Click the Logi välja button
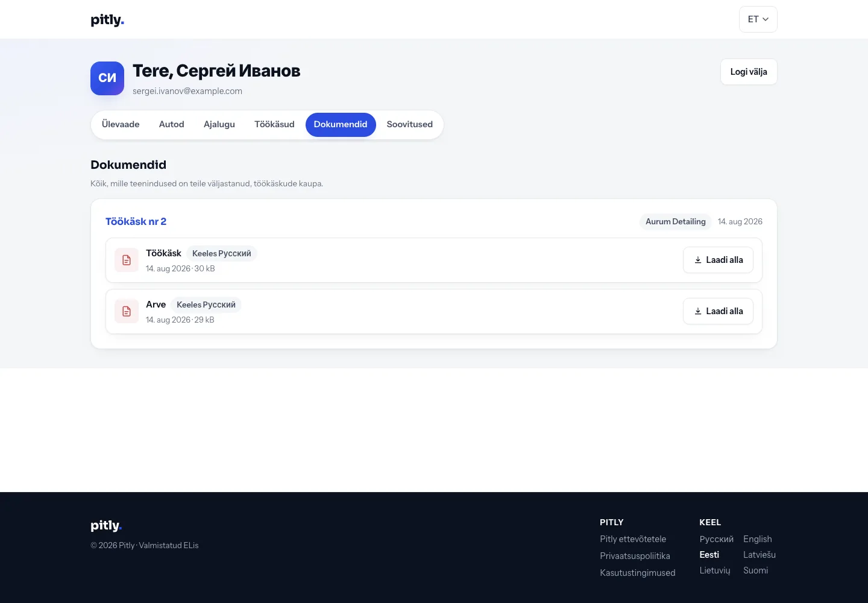 [x=749, y=72]
